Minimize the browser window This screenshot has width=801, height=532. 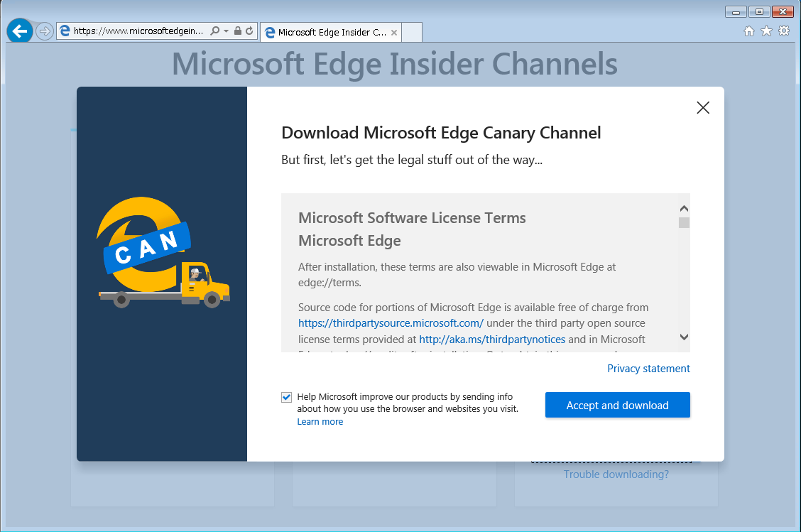pos(736,12)
